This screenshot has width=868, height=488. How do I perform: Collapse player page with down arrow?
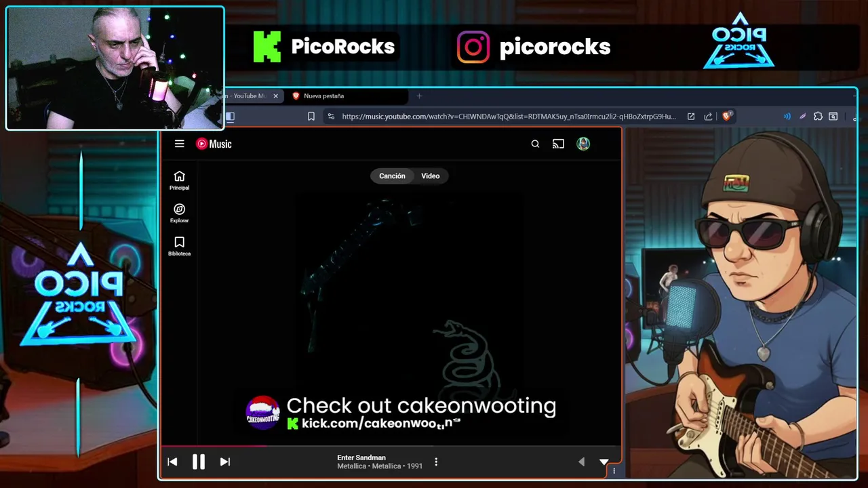pyautogui.click(x=604, y=462)
